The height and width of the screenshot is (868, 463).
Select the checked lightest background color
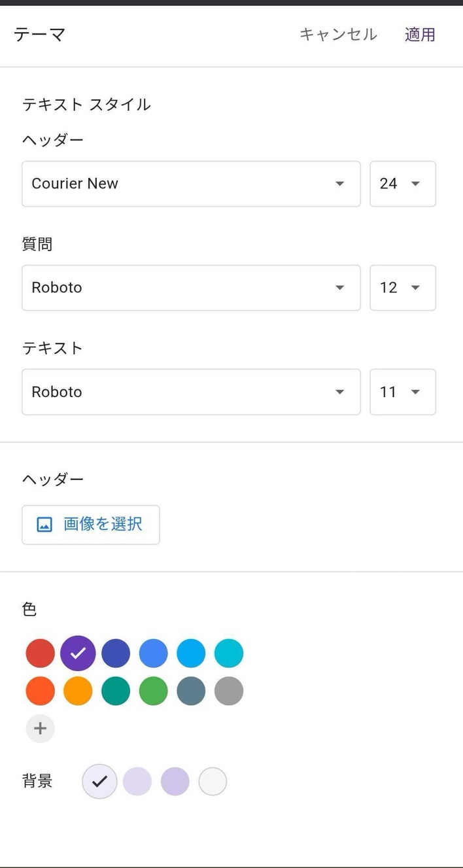99,782
